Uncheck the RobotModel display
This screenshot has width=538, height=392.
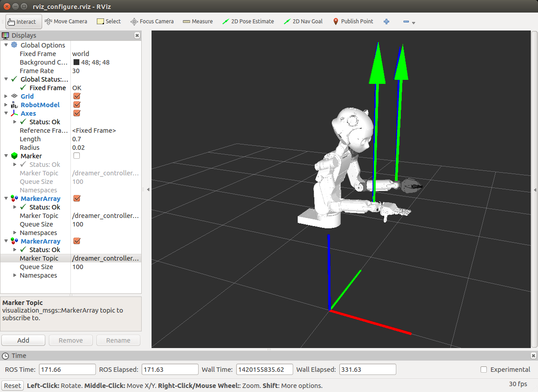click(x=77, y=105)
